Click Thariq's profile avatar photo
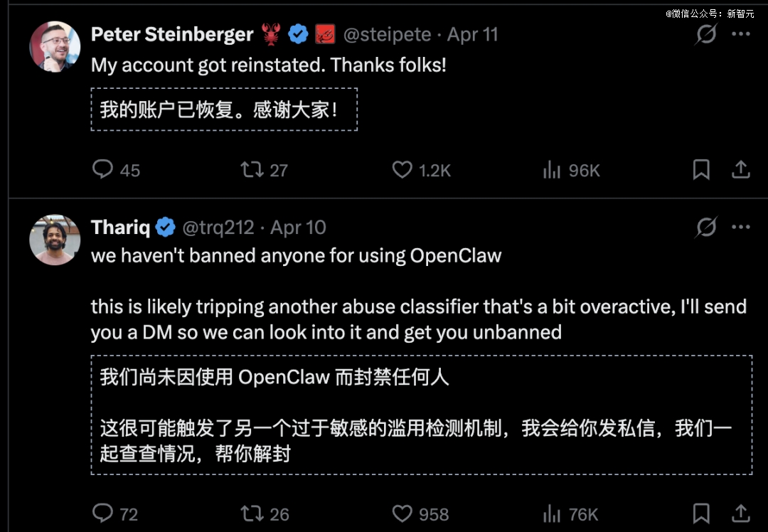The width and height of the screenshot is (768, 532). [55, 240]
